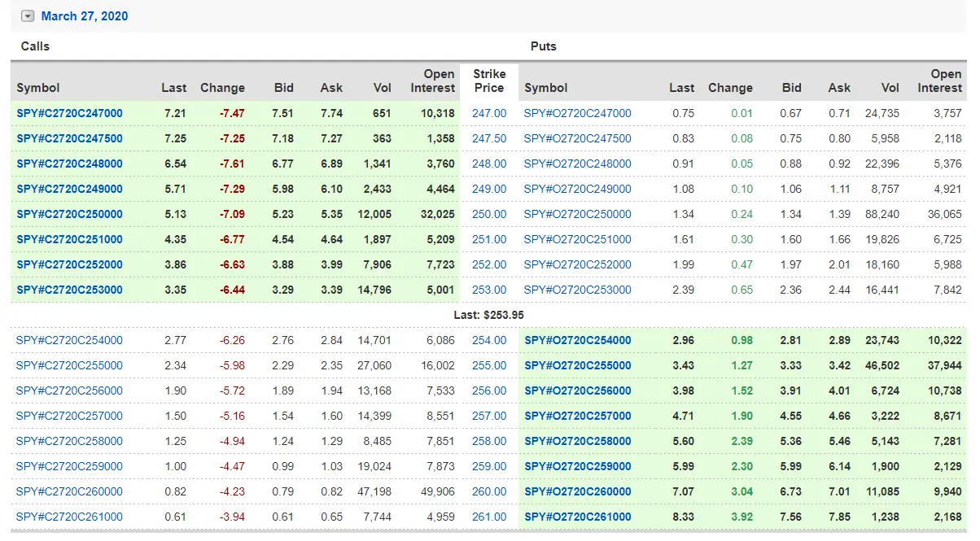The height and width of the screenshot is (541, 980).
Task: Open call symbol SPY#C2720C249000
Action: [x=70, y=189]
